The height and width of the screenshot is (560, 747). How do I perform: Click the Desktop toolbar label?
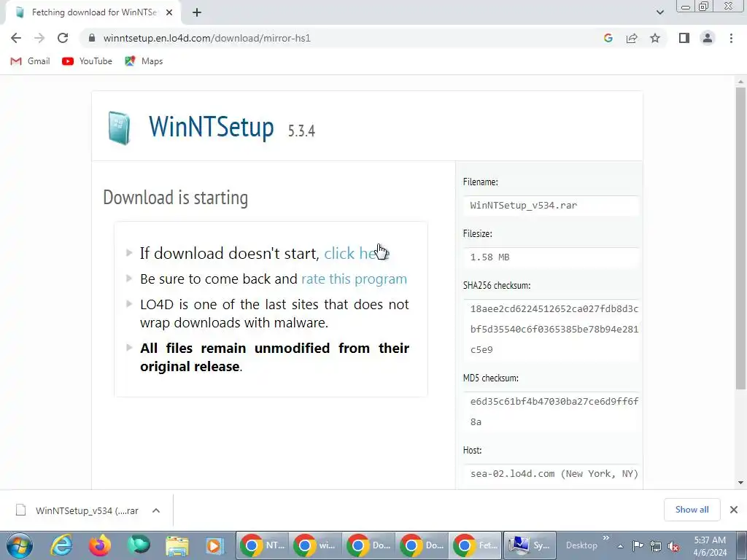point(581,545)
